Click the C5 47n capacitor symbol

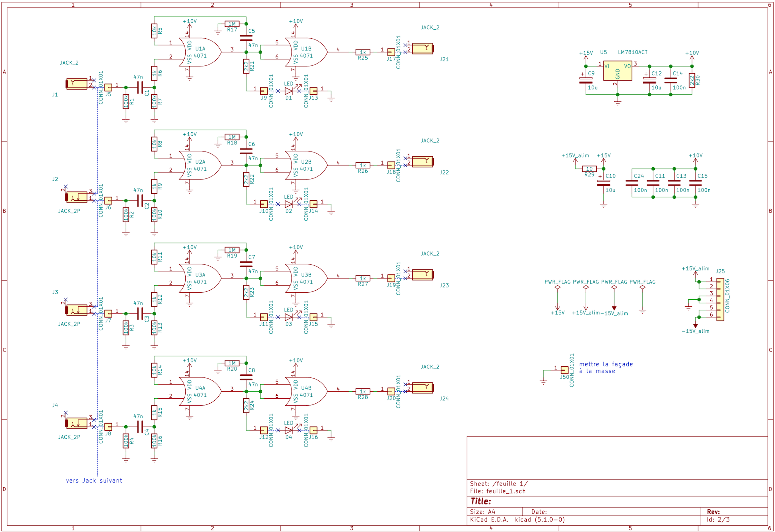pyautogui.click(x=246, y=38)
